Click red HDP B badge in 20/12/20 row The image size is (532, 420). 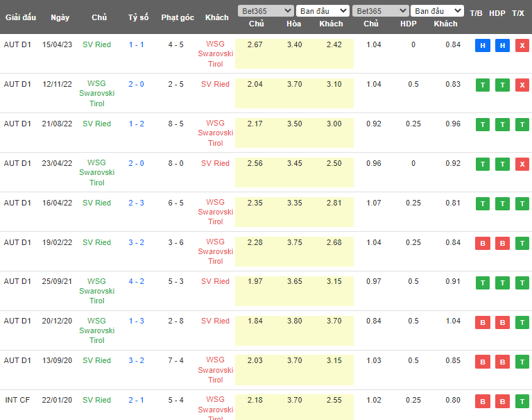[501, 323]
